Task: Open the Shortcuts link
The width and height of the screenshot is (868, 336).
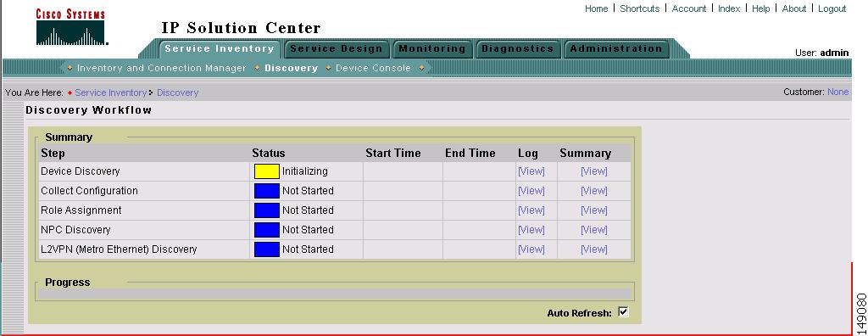Action: click(639, 8)
